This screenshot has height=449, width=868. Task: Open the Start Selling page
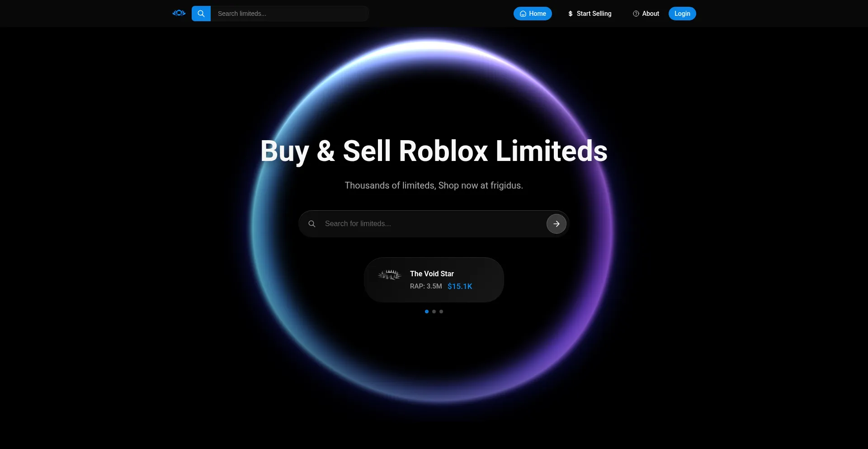click(590, 14)
